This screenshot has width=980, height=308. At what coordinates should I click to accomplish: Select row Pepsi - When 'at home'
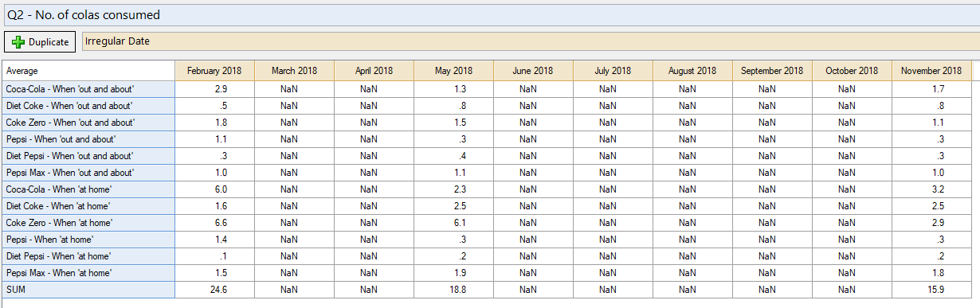point(88,240)
